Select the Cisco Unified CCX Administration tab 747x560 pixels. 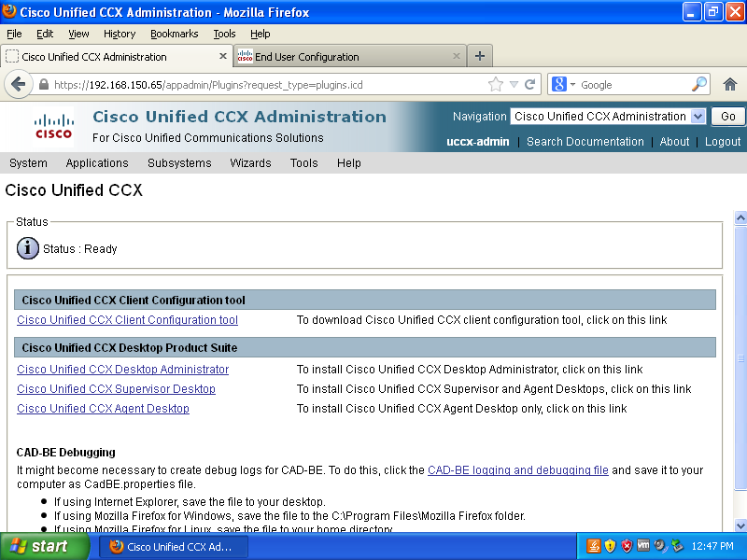point(117,56)
